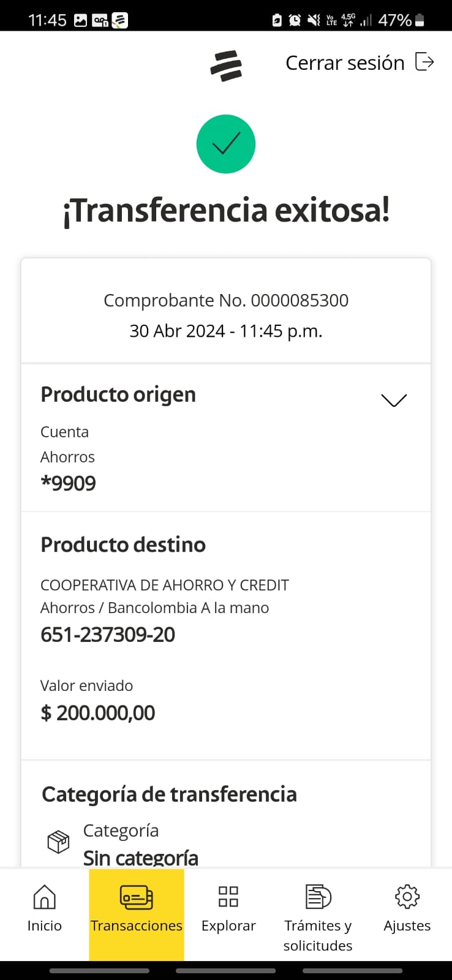Tap the category box icon
452x980 pixels.
tap(58, 842)
